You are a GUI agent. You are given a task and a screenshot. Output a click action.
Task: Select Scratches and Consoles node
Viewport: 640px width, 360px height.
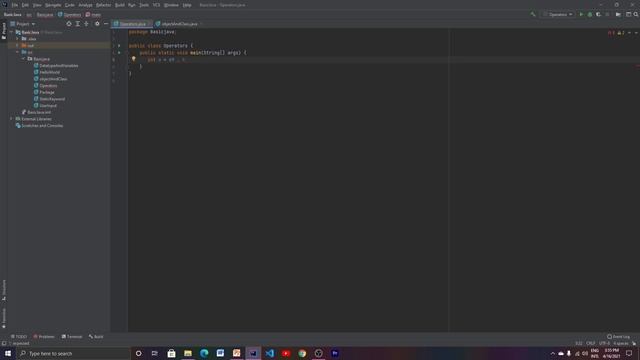pyautogui.click(x=39, y=126)
